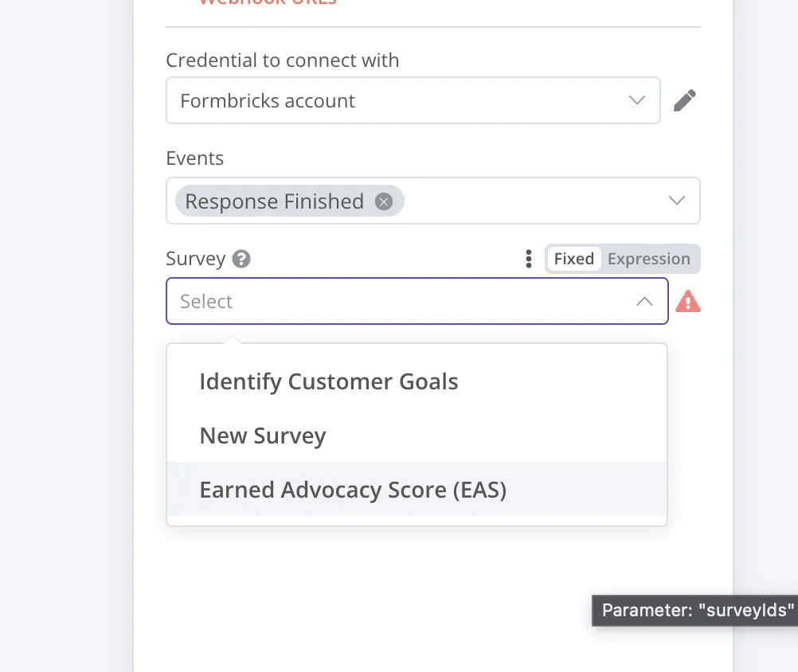The height and width of the screenshot is (672, 798).
Task: Edit the Formbricks credential with pencil icon
Action: click(x=684, y=101)
